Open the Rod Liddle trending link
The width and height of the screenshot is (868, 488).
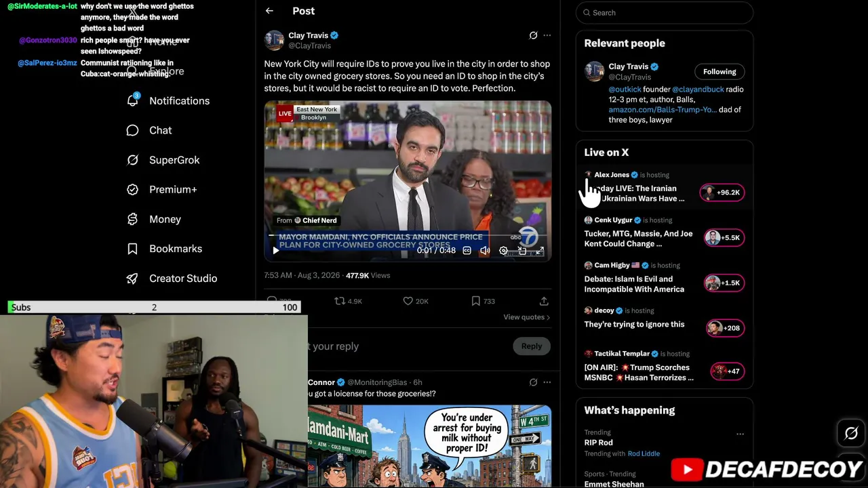point(644,454)
